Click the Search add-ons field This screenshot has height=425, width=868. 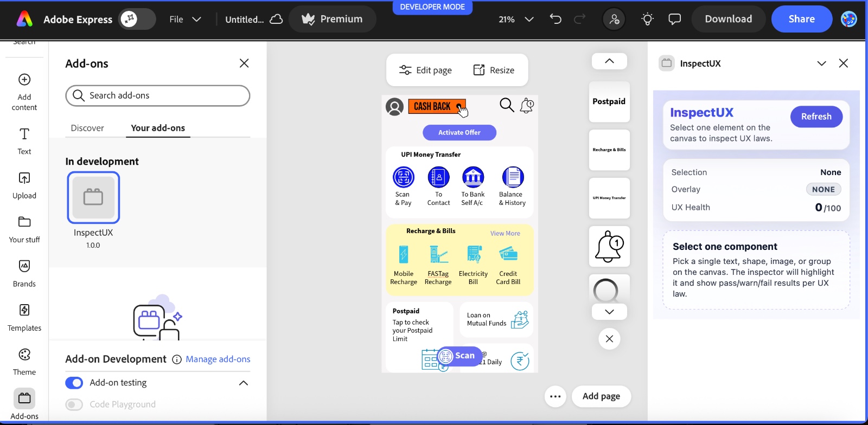click(158, 95)
